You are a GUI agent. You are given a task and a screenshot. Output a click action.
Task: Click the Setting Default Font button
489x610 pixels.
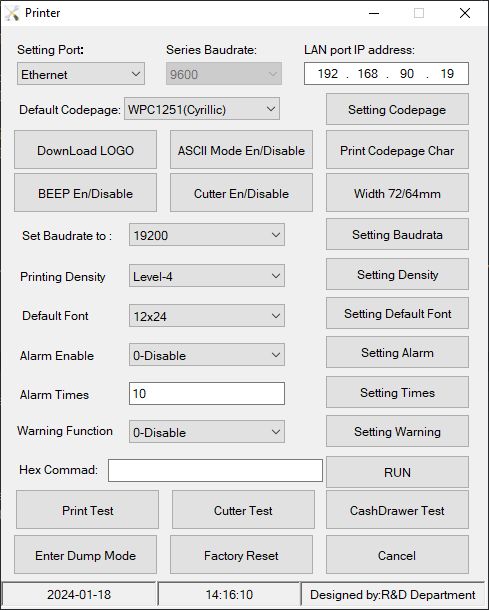point(397,314)
